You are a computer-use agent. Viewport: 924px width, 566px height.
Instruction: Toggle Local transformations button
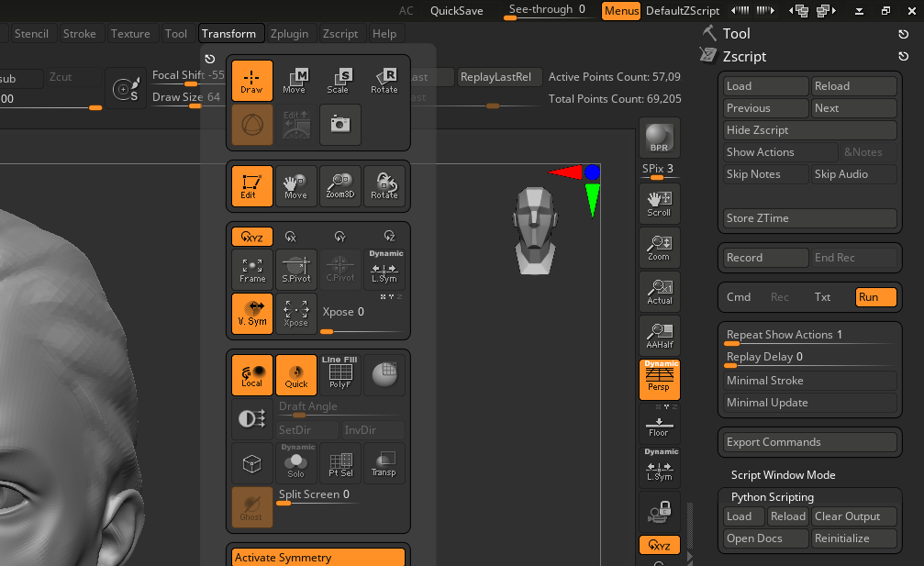click(x=251, y=374)
